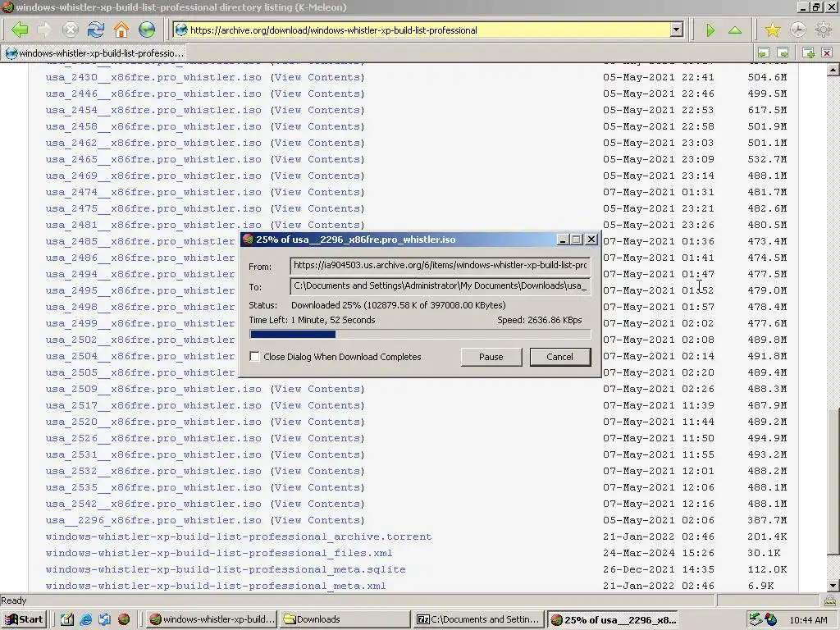Click the download progress bar

pyautogui.click(x=421, y=335)
